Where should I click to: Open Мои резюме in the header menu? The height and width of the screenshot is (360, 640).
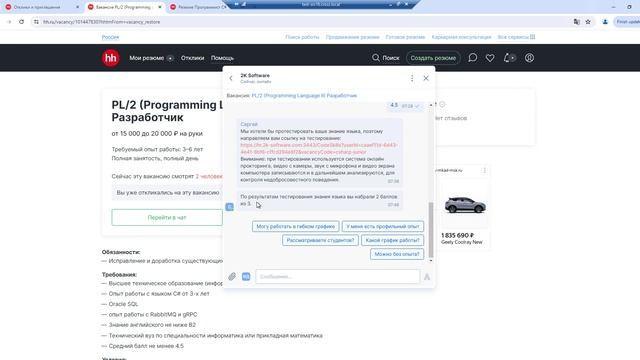point(147,58)
